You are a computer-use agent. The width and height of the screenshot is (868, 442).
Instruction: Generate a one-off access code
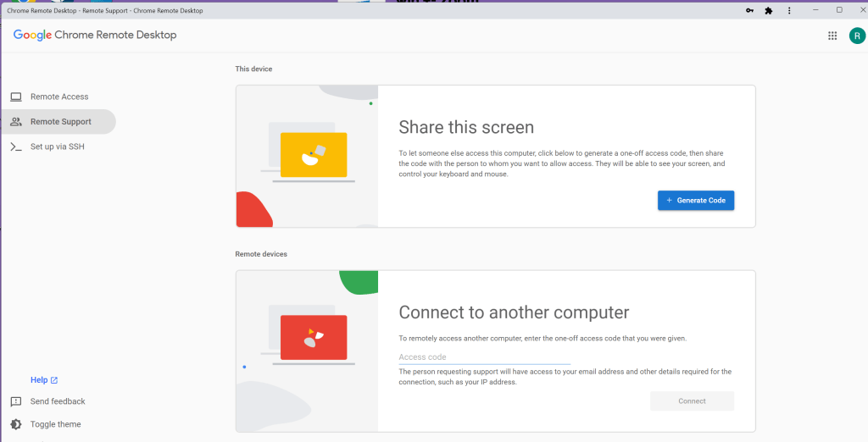[696, 201]
